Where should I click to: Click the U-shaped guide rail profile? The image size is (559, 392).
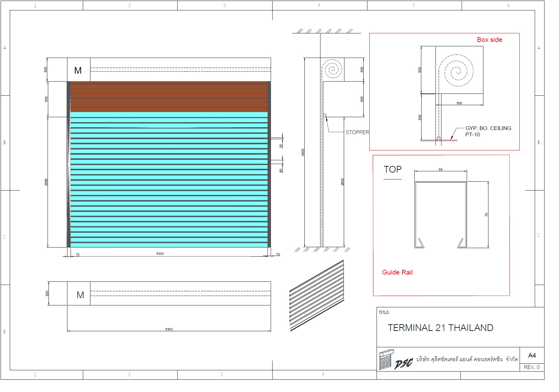tap(441, 215)
